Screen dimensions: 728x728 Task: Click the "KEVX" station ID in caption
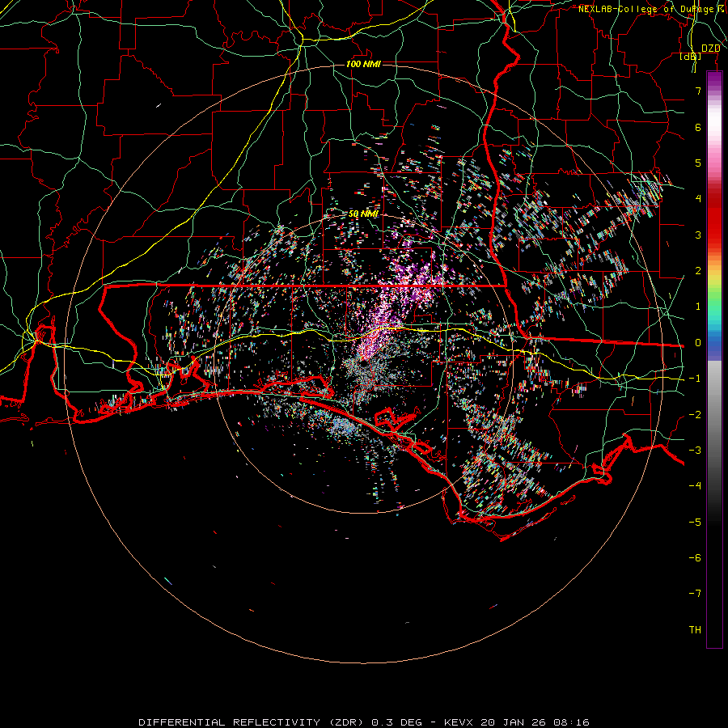[459, 722]
